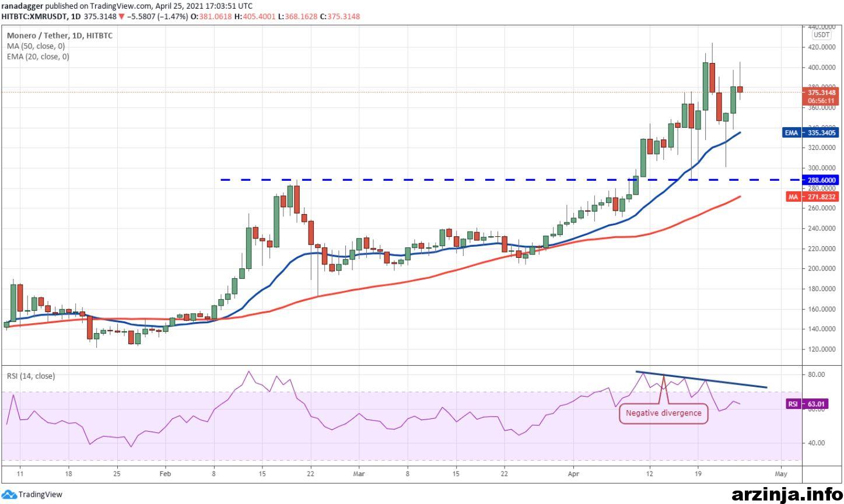Select the HITBTC:XMRUSDT symbol text
This screenshot has height=504, width=844.
34,16
